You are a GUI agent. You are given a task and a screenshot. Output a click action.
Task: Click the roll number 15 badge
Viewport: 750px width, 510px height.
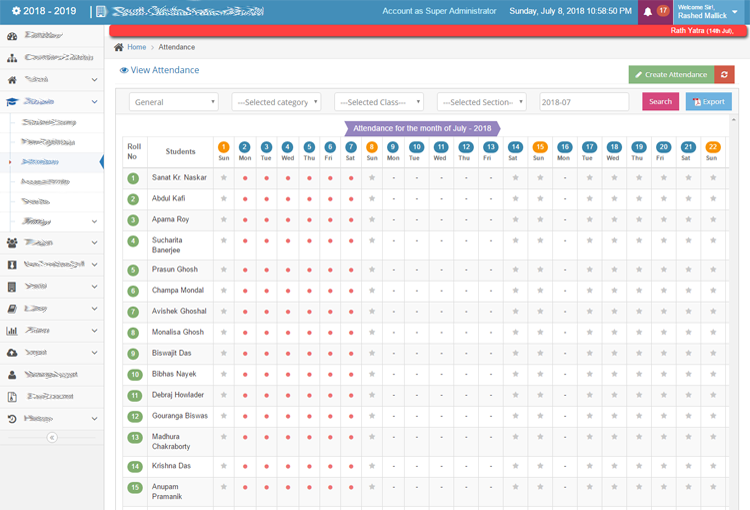135,488
